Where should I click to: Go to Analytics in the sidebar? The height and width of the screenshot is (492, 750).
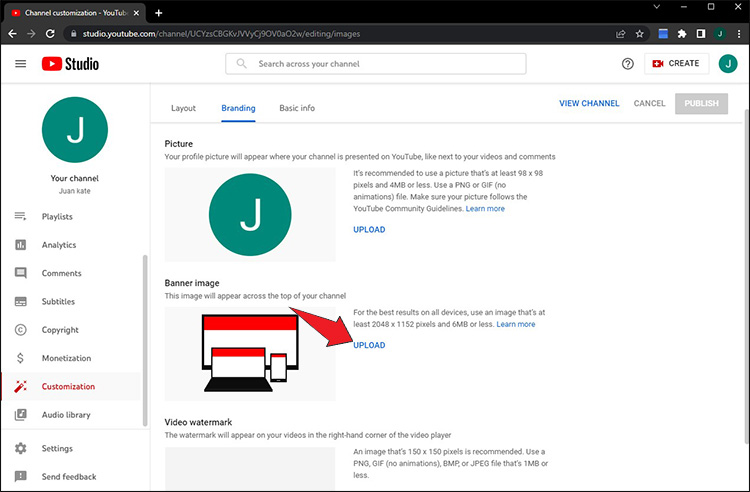click(58, 245)
